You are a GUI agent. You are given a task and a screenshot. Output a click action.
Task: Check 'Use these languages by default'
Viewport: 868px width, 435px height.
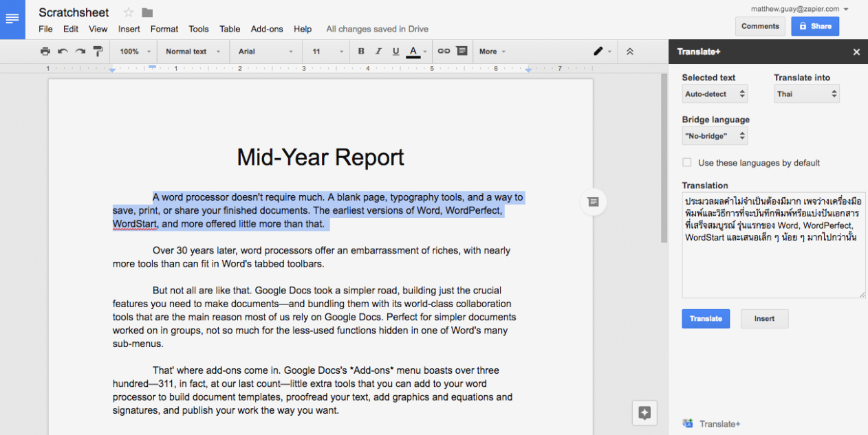(686, 163)
